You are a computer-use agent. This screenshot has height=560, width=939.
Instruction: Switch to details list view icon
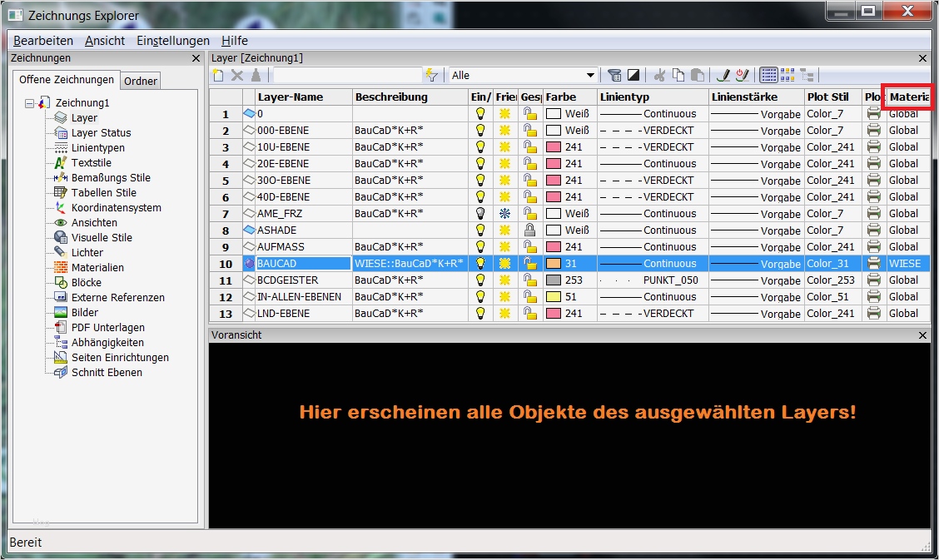coord(768,76)
